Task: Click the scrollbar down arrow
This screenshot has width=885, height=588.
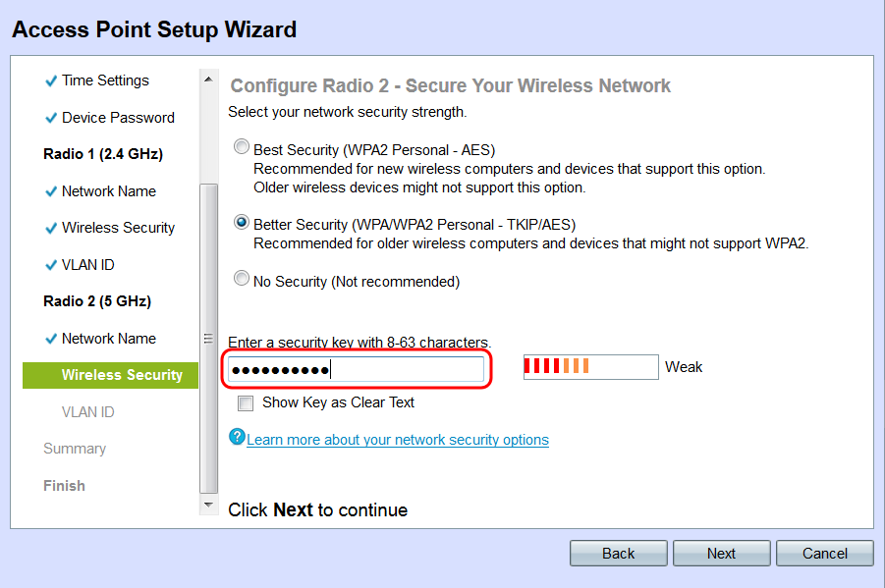Action: click(x=207, y=506)
